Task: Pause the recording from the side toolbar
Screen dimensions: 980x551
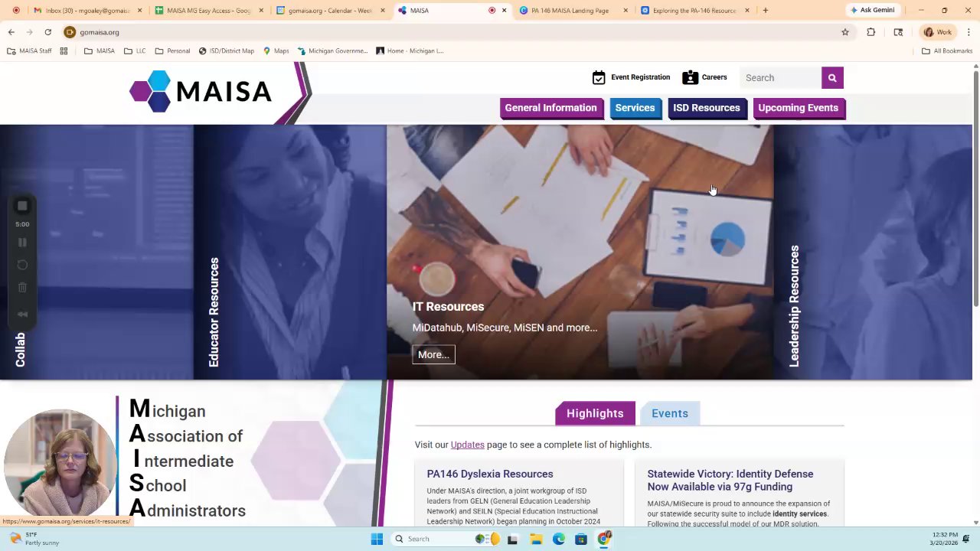Action: pos(22,243)
